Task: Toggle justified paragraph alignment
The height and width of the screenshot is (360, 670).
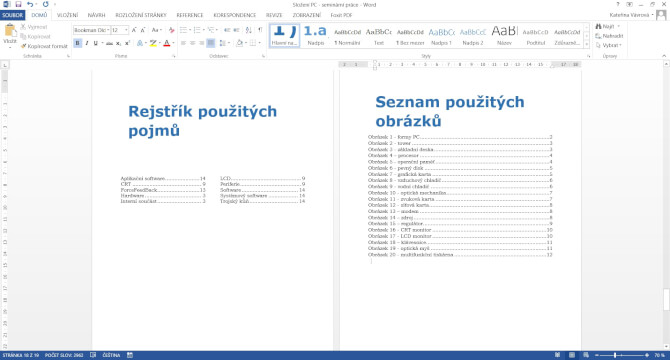Action: [x=211, y=43]
